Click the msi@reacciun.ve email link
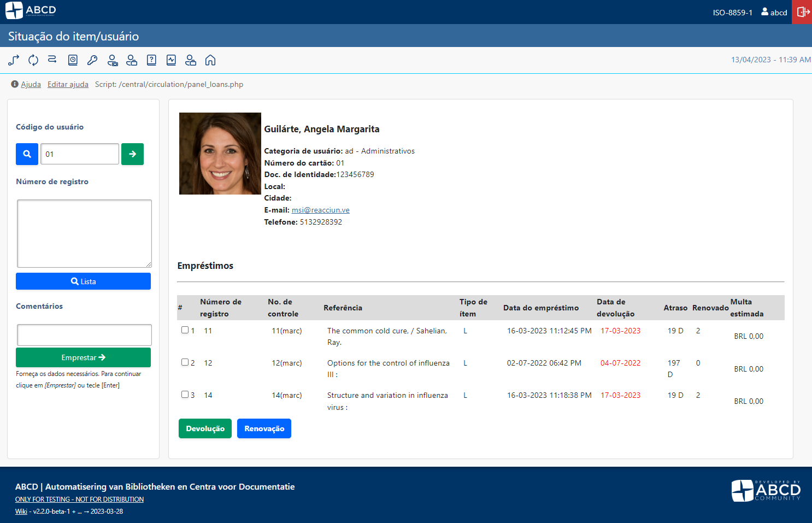 [x=320, y=210]
